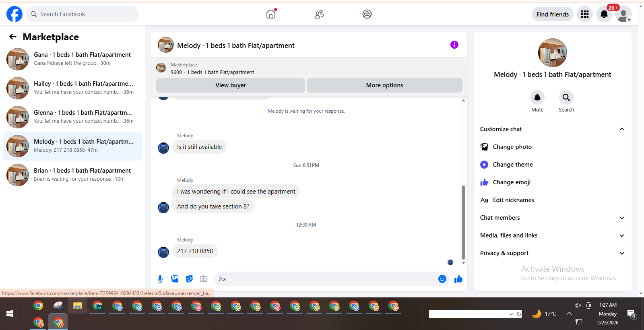Viewport: 644px width, 330px height.
Task: Search in conversation using magnifier icon
Action: 566,97
